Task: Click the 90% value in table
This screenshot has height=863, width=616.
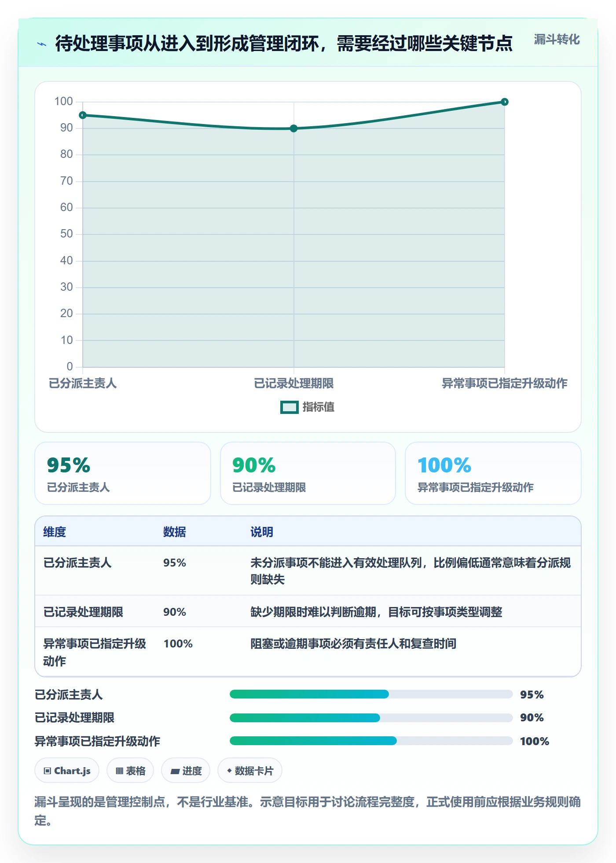Action: coord(175,612)
